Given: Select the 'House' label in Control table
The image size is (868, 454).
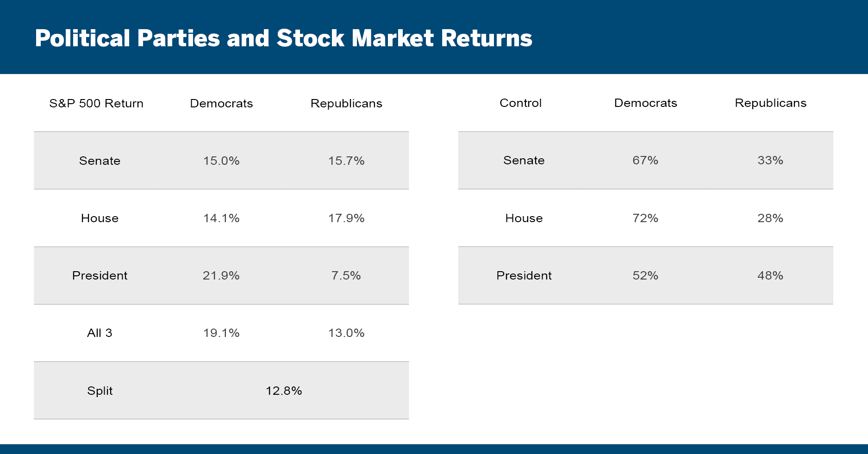Looking at the screenshot, I should (524, 218).
